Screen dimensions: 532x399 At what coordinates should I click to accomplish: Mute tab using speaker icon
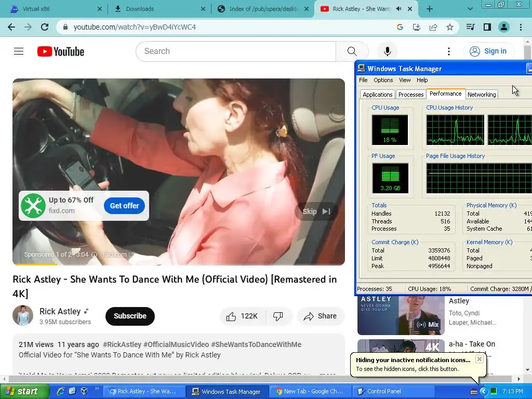click(x=398, y=9)
